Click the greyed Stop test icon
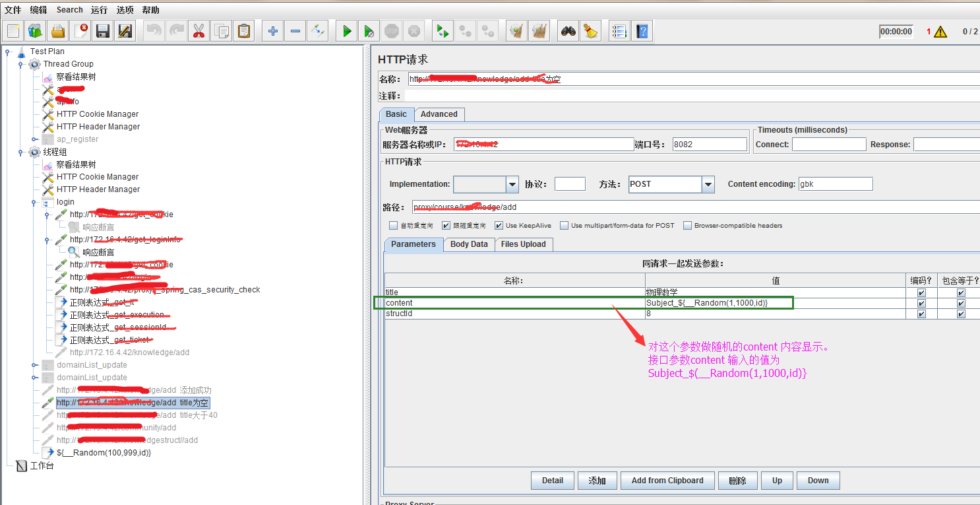 pos(392,30)
